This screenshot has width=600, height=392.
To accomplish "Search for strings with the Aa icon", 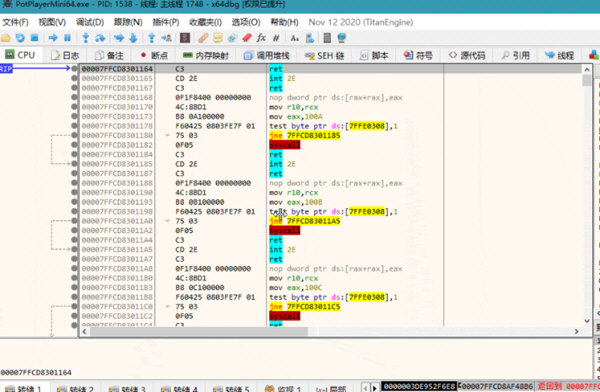I will [295, 38].
